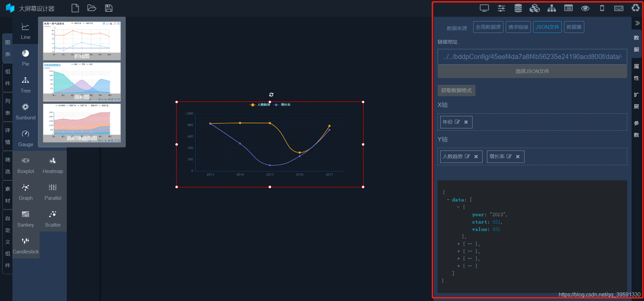This screenshot has height=301, width=644.
Task: Select JSON文件 as data source
Action: tap(547, 27)
